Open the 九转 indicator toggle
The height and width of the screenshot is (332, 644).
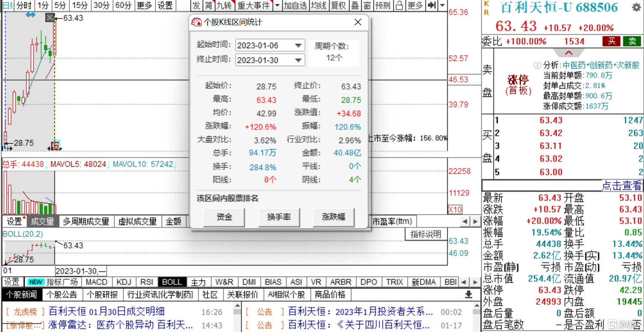224,6
